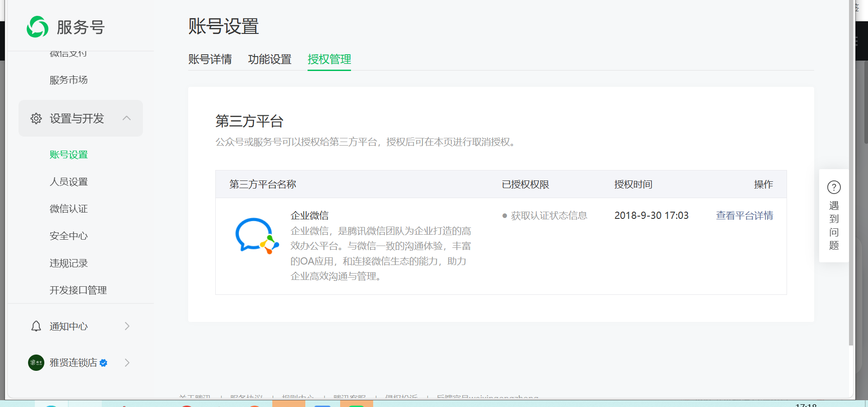
Task: View 违规记录 in the sidebar
Action: click(69, 263)
